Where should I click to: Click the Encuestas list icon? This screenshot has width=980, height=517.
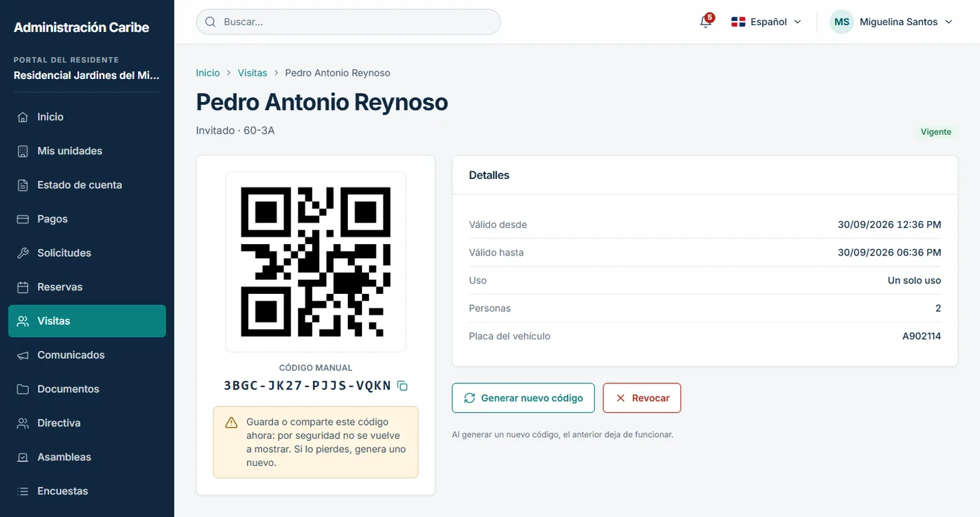pyautogui.click(x=23, y=491)
